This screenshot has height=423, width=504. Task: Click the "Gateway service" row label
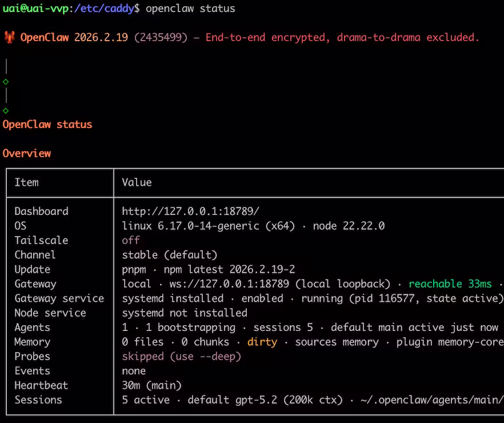click(59, 298)
